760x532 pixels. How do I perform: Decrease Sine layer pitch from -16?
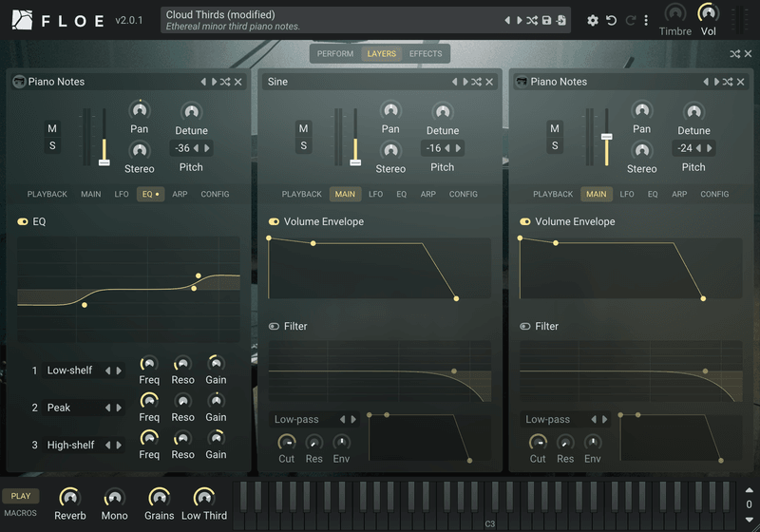447,148
